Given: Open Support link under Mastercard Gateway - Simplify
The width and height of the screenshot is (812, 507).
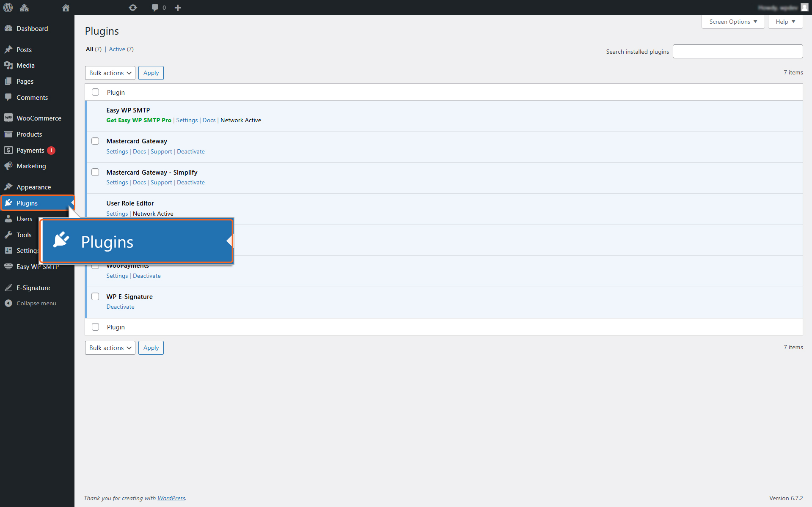Looking at the screenshot, I should pos(161,182).
